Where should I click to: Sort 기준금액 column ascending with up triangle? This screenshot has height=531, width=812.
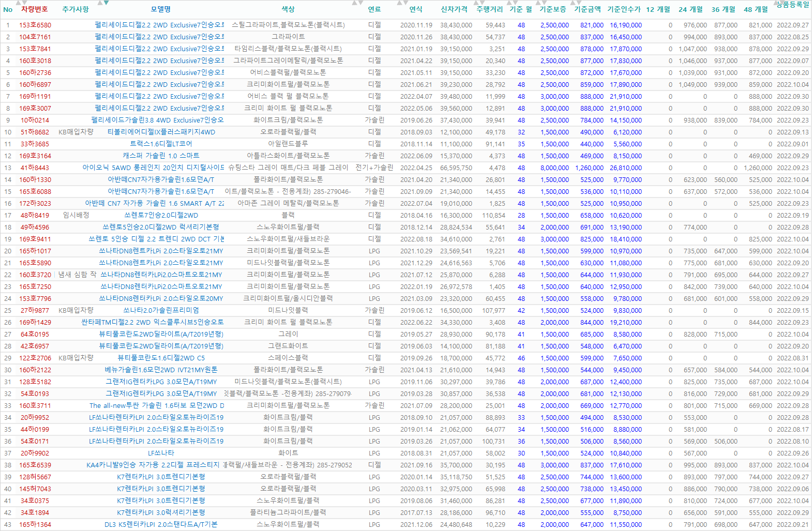pyautogui.click(x=573, y=2)
